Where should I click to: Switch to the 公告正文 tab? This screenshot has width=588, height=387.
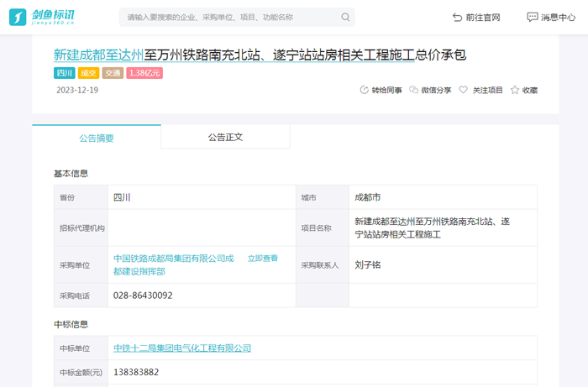click(225, 137)
